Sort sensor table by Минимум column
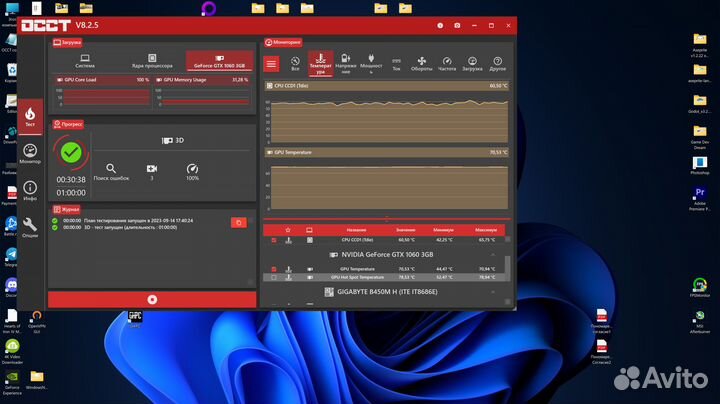Screen dimensions: 720x404 pos(443,230)
